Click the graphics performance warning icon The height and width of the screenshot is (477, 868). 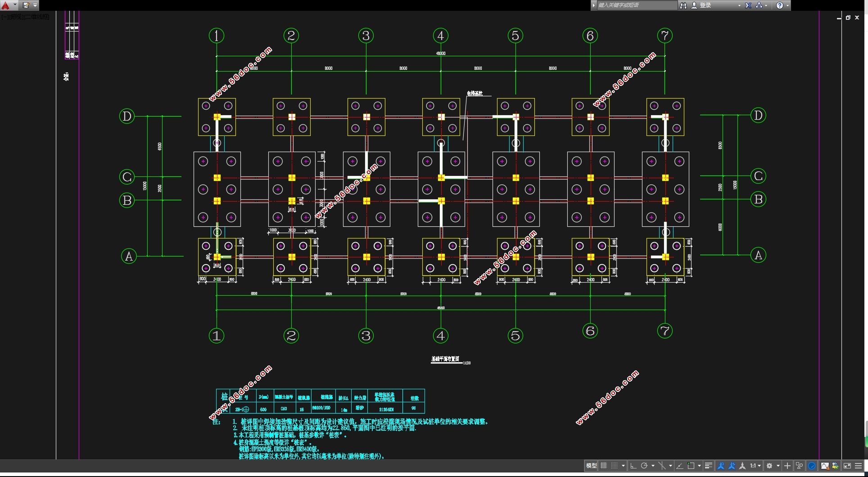(825, 466)
